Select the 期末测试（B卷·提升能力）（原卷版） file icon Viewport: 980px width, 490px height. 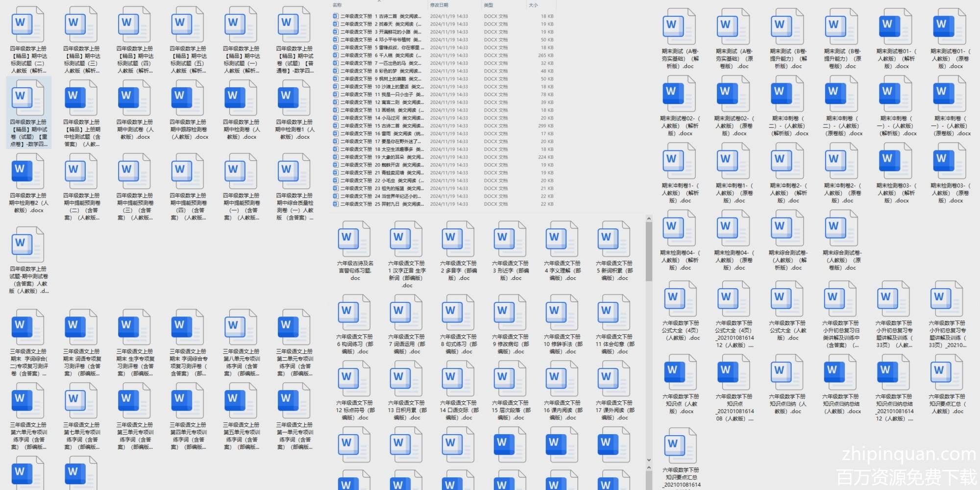coord(842,27)
